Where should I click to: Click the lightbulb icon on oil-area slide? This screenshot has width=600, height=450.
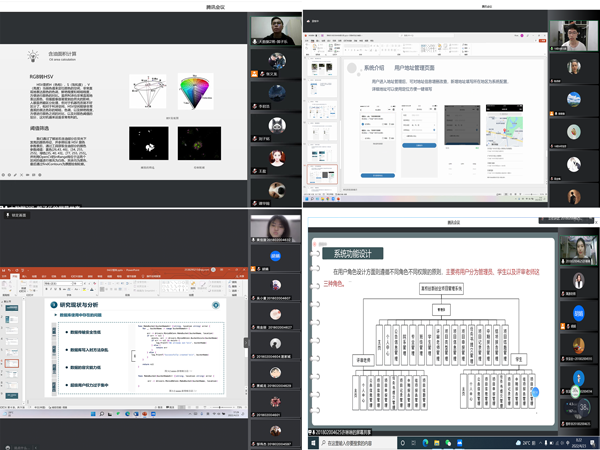pos(33,56)
